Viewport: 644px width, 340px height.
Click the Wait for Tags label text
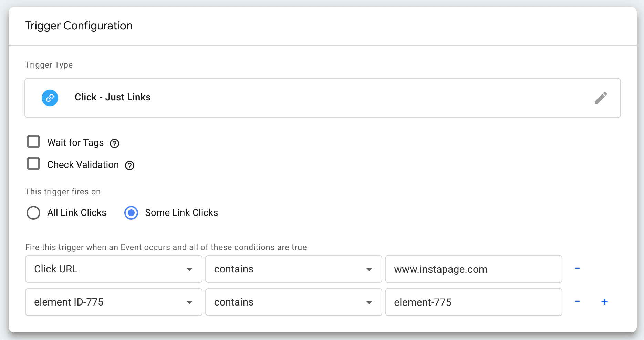click(75, 143)
